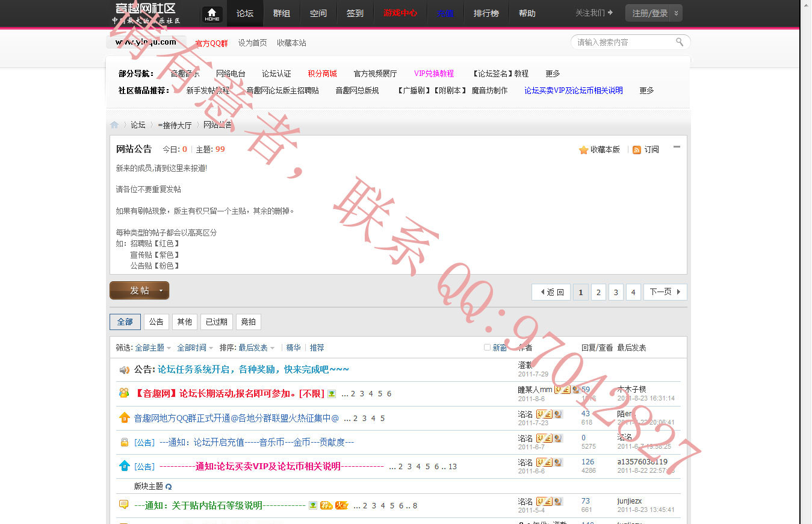
Task: Click the badge icon beside 洛洛 in 论坛开启充值 row
Action: 544,438
